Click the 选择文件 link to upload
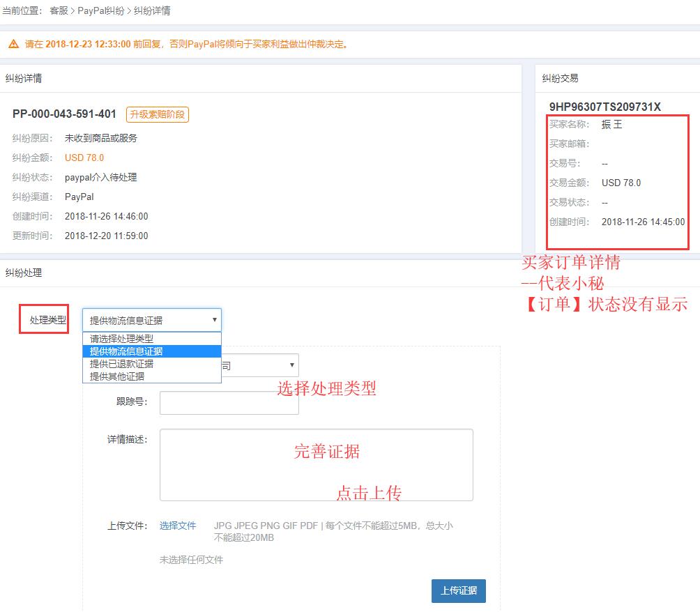 coord(178,526)
